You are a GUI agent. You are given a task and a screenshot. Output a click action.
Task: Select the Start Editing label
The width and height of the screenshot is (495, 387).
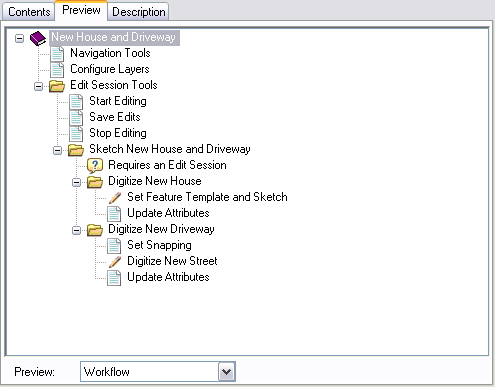[x=118, y=101]
